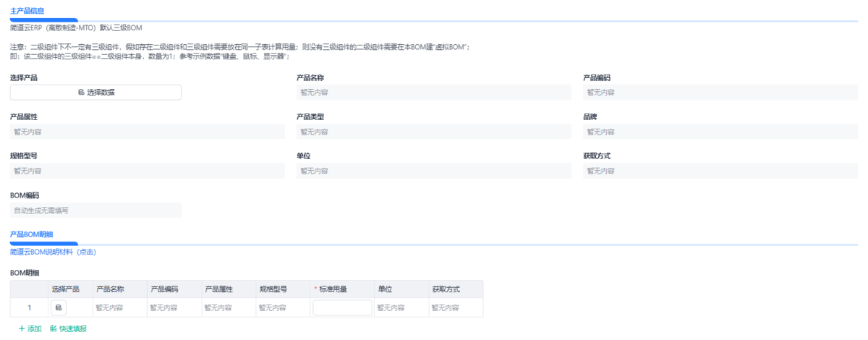This screenshot has height=340, width=868.
Task: Click the 产品名称 cell in BOM row 1
Action: (x=119, y=307)
